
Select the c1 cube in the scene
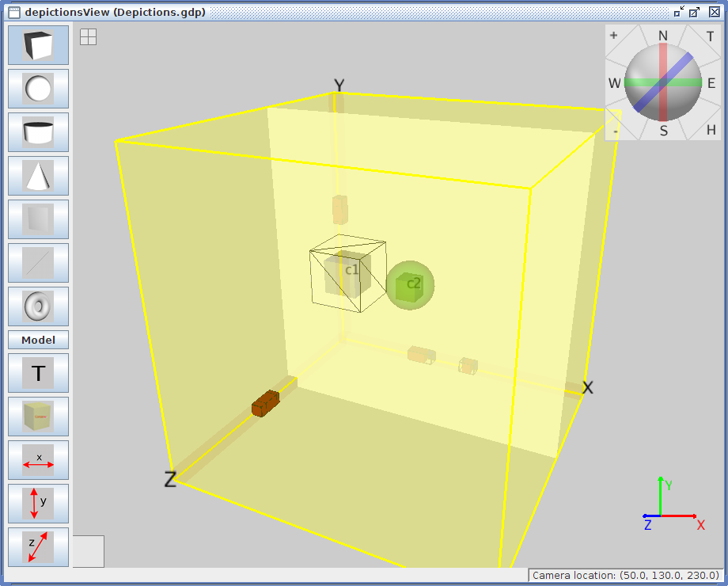[347, 274]
